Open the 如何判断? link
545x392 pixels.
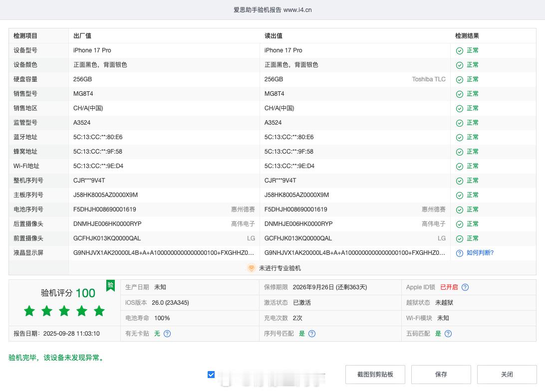point(480,253)
